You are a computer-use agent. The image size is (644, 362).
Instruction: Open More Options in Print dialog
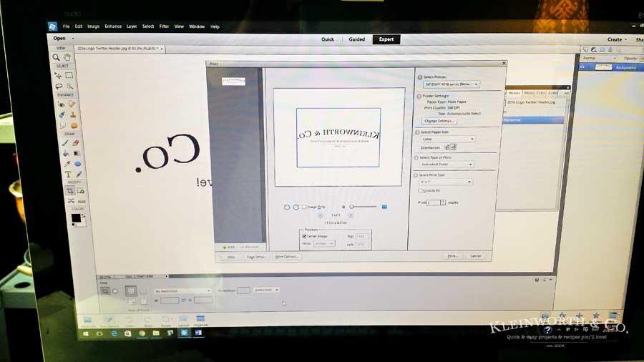pyautogui.click(x=286, y=257)
